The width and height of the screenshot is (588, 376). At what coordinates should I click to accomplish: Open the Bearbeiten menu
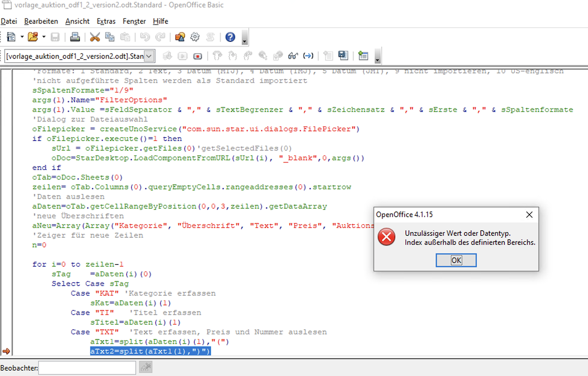pyautogui.click(x=41, y=21)
